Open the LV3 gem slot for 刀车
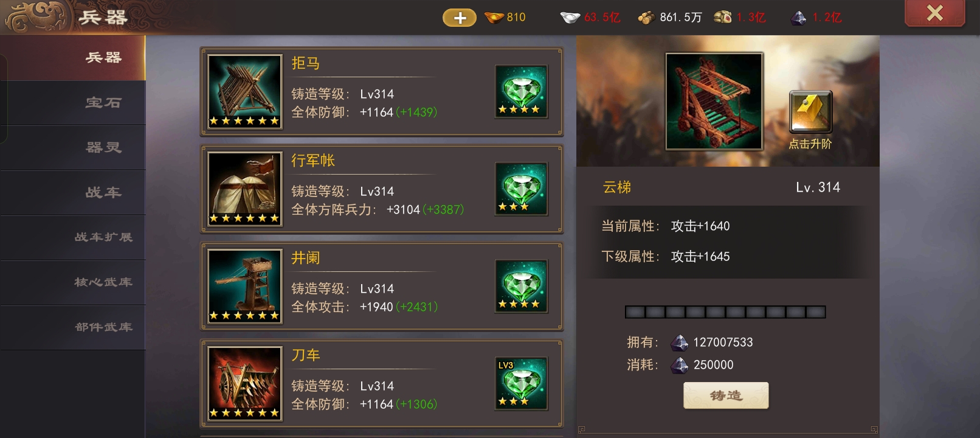Viewport: 980px width, 438px height. [x=521, y=384]
